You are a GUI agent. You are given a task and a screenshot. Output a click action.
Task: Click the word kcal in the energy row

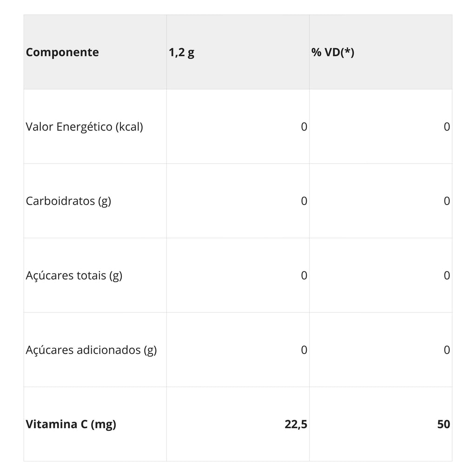click(129, 127)
